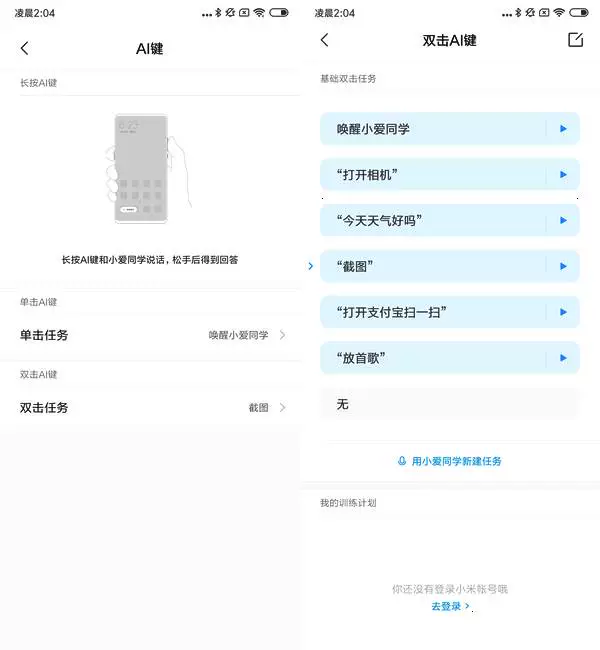Image resolution: width=600 pixels, height=650 pixels.
Task: Select the “放首歌” task option
Action: click(432, 358)
